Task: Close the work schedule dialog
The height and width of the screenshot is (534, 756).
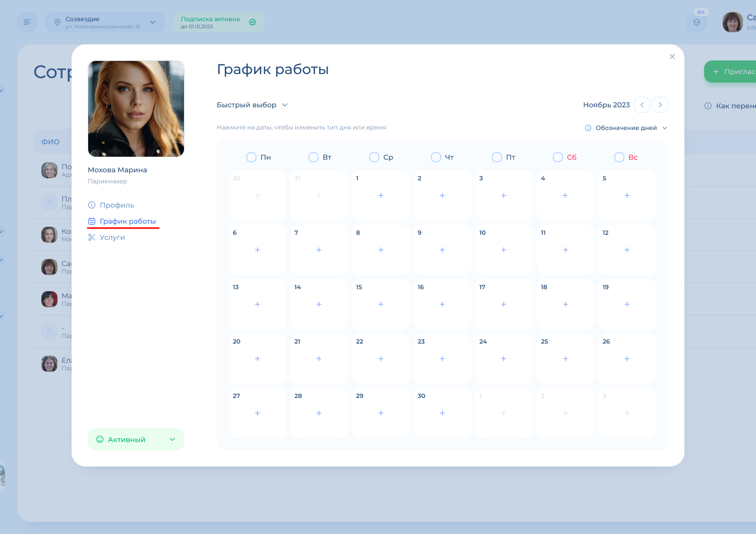Action: 672,56
